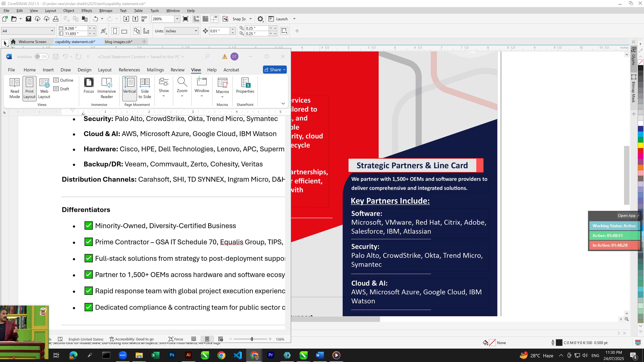
Task: Toggle Side to Side page movement
Action: pyautogui.click(x=145, y=88)
